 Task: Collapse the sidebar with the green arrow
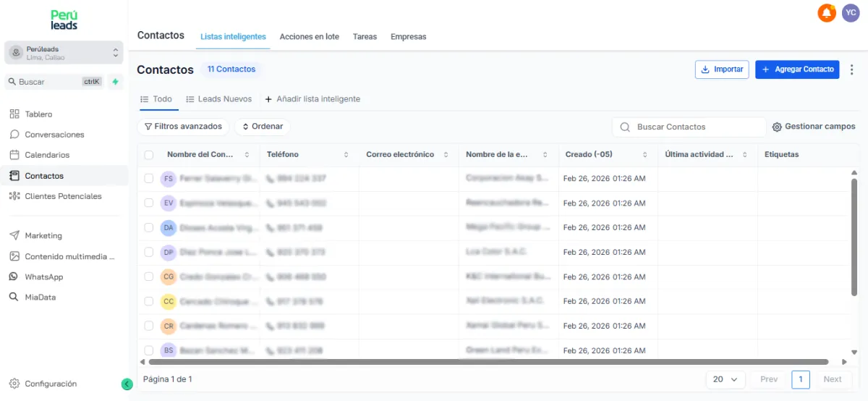click(x=127, y=384)
